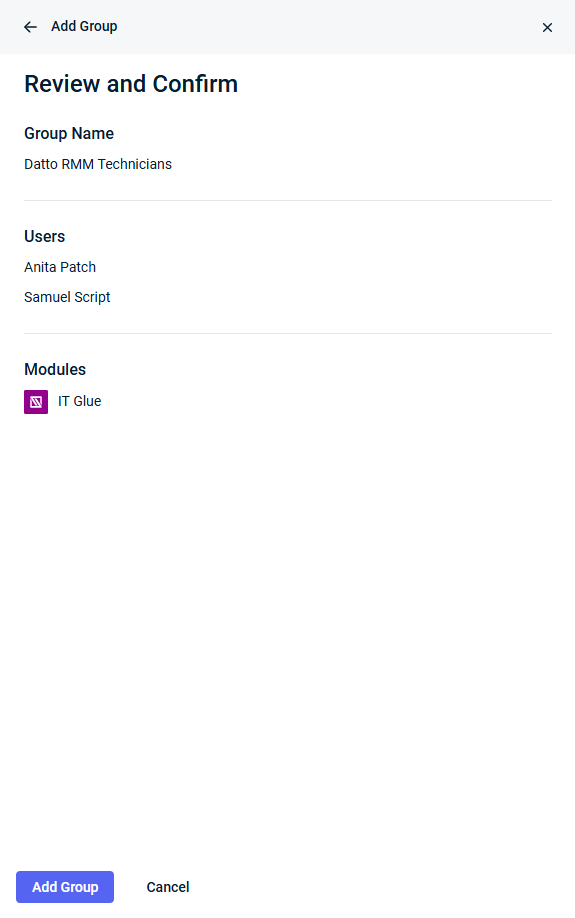Select user Anita Patch
This screenshot has height=918, width=575.
tap(60, 267)
